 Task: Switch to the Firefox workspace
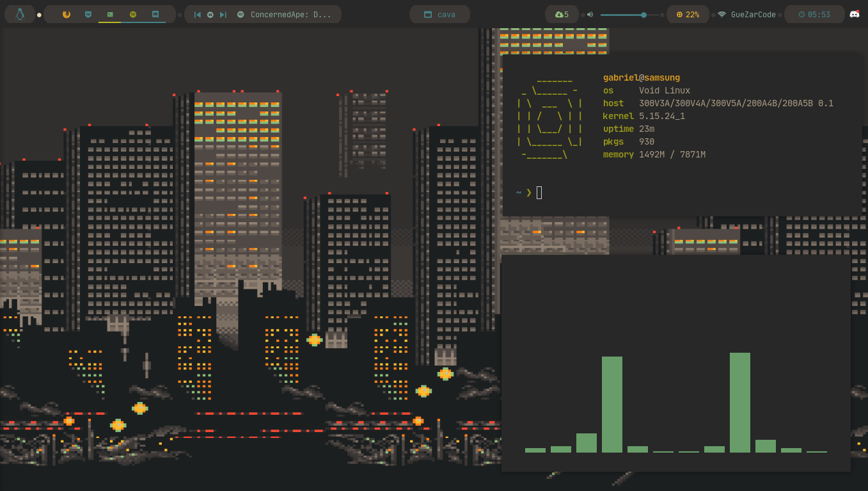67,14
